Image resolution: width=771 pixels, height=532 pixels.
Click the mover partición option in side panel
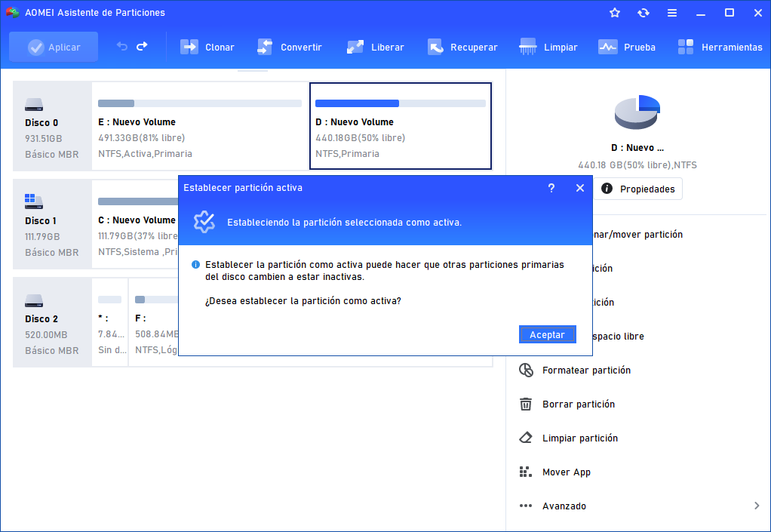pos(637,235)
